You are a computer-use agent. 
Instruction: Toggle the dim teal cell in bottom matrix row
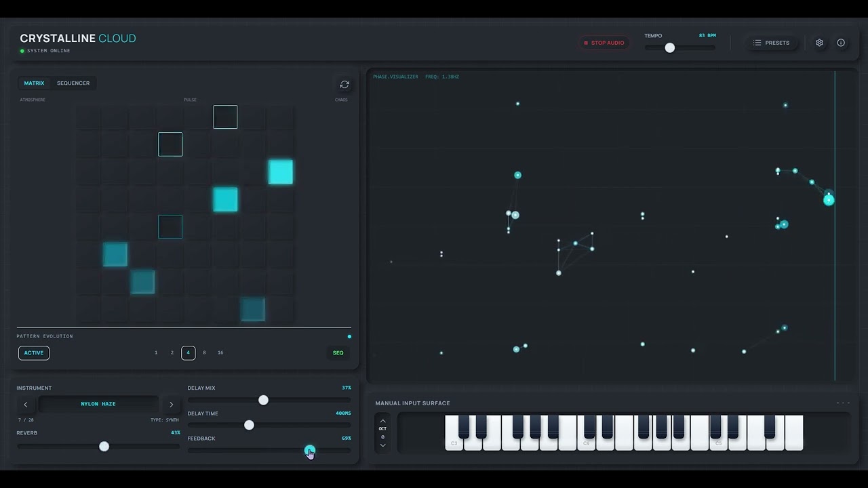(253, 310)
